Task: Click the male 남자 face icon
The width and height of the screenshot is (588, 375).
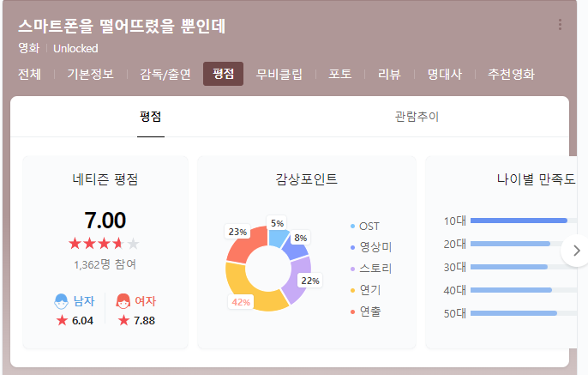Action: coord(61,301)
